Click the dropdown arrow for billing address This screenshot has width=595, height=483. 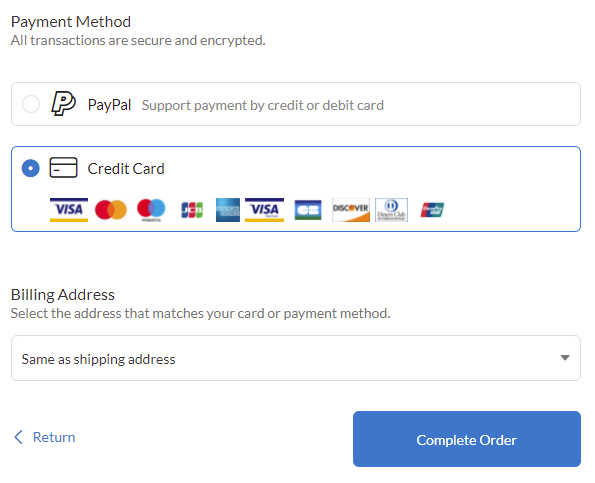[x=565, y=357]
